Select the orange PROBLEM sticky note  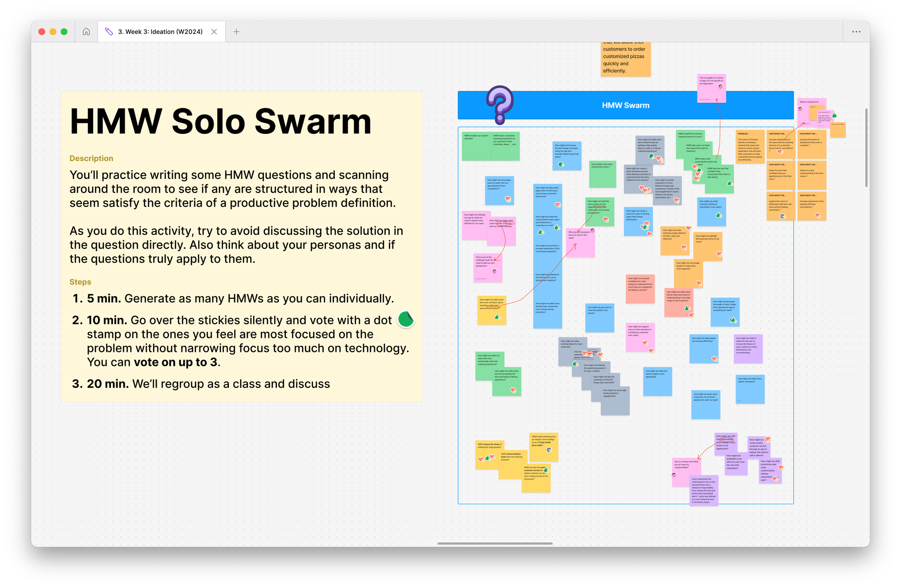(750, 146)
